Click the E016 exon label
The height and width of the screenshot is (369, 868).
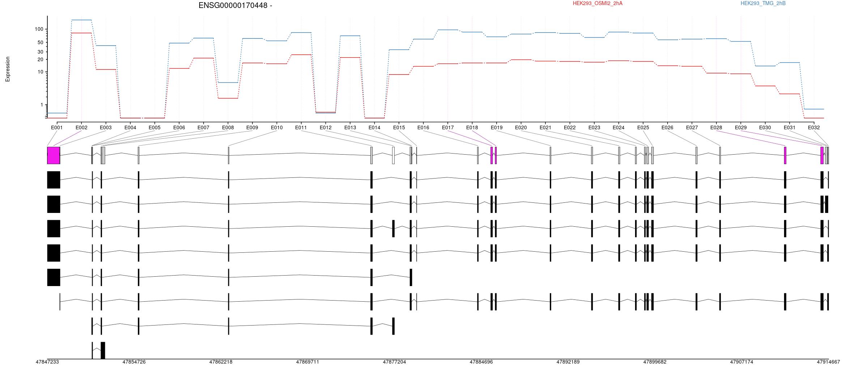pyautogui.click(x=423, y=127)
